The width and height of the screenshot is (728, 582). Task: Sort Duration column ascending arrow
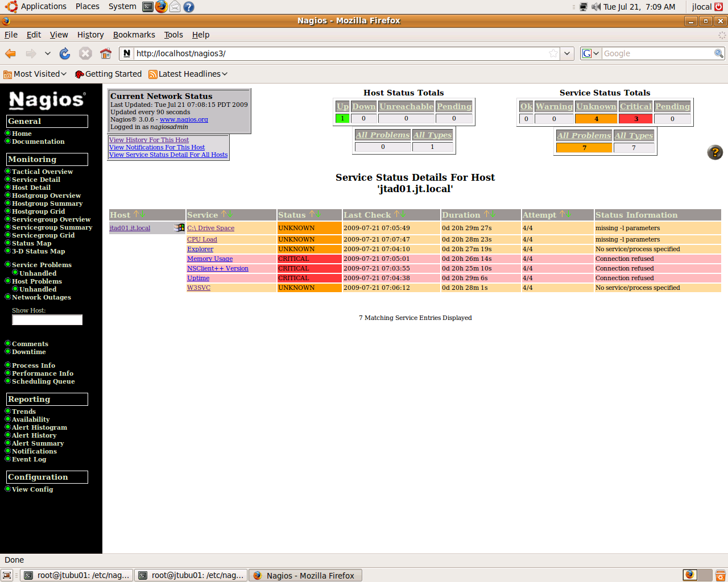click(x=487, y=214)
